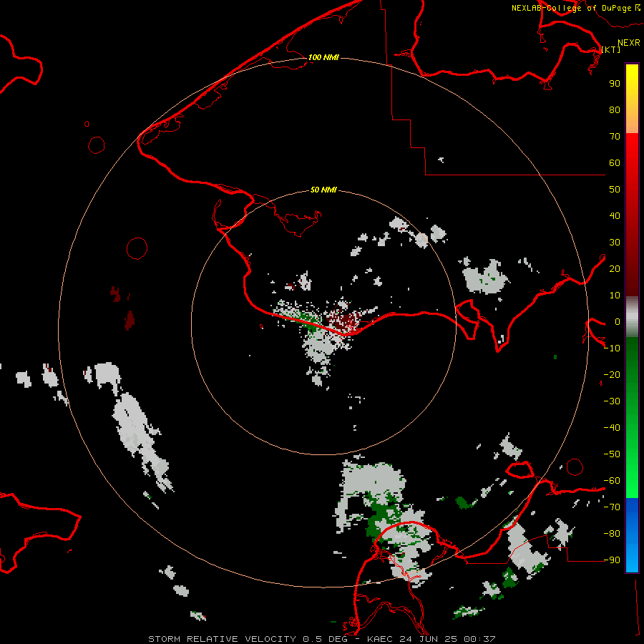
Task: Click the NEXR label above the scale
Action: 628,43
